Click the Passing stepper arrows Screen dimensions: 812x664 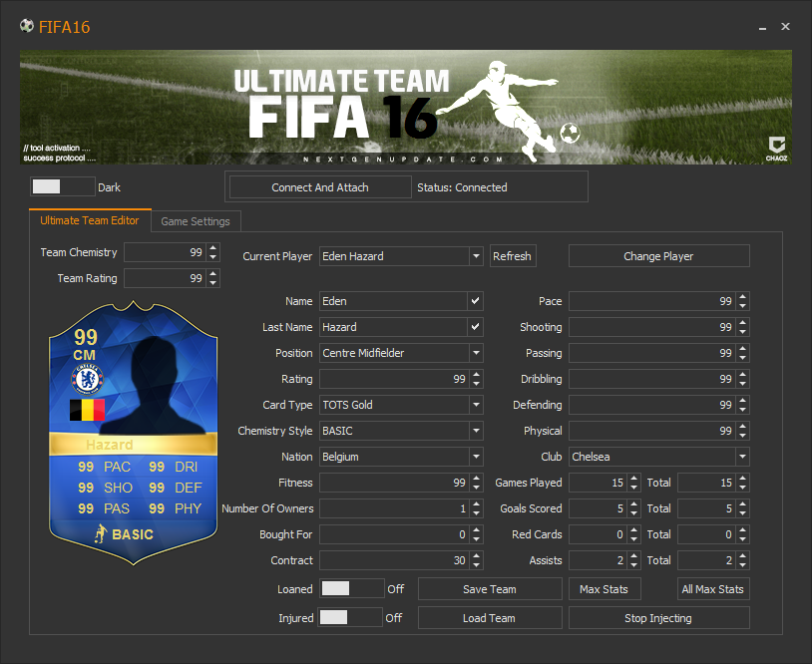click(742, 353)
